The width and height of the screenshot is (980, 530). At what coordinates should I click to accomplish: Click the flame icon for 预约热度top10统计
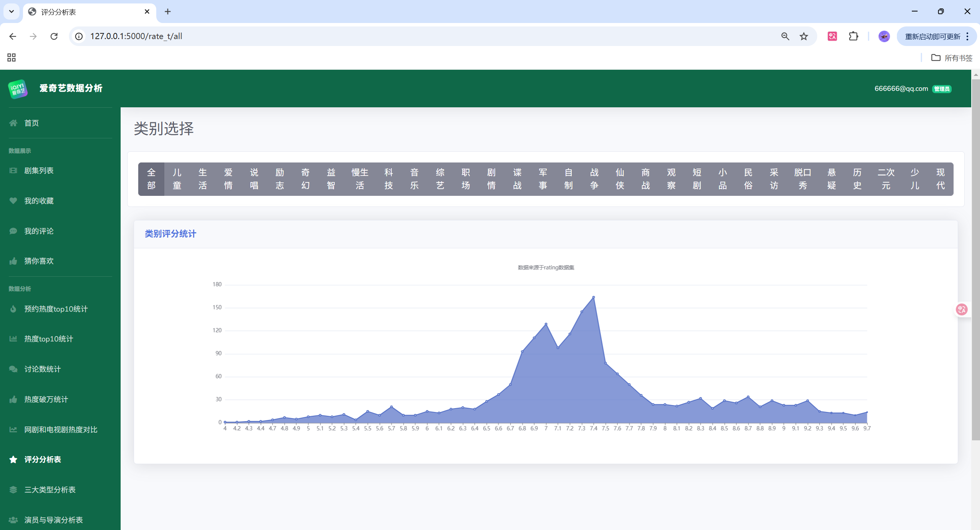(x=13, y=309)
